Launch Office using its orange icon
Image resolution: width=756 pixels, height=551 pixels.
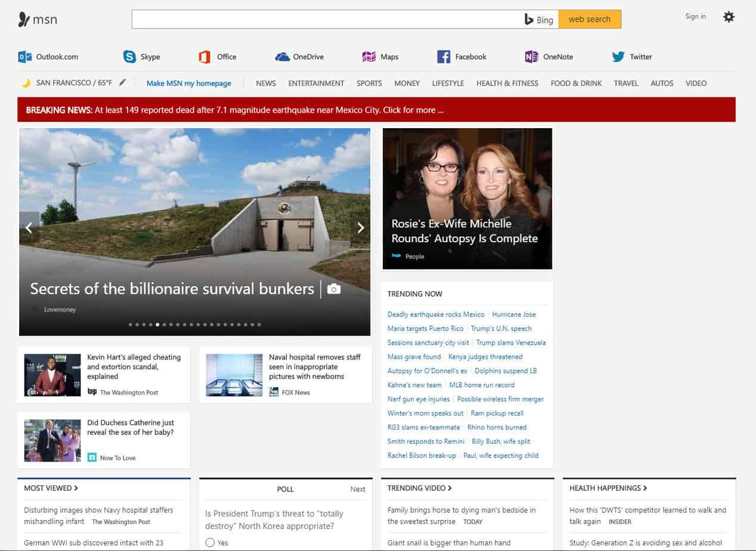(x=205, y=57)
